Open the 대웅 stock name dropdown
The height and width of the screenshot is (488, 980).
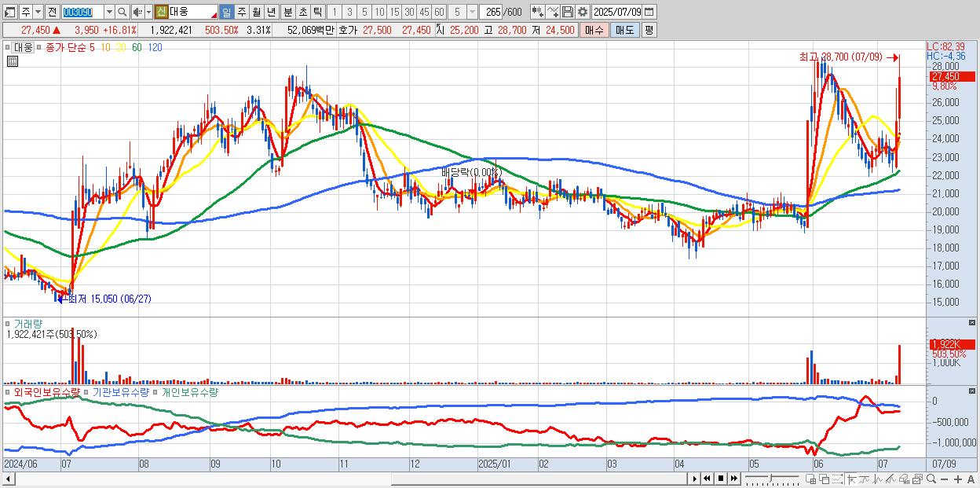(213, 17)
